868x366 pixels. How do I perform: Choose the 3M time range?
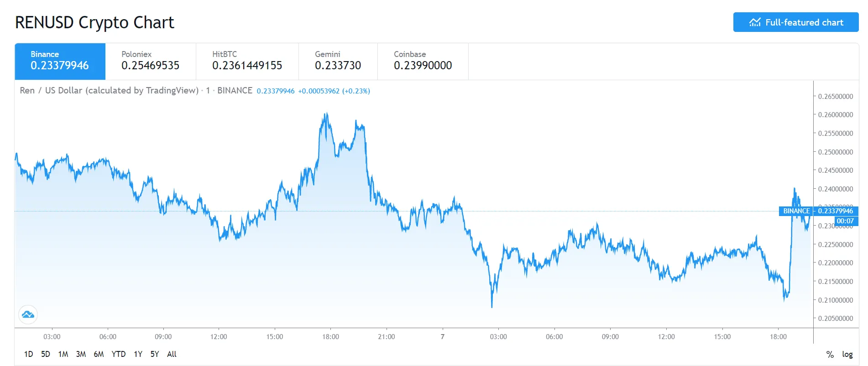pos(81,354)
